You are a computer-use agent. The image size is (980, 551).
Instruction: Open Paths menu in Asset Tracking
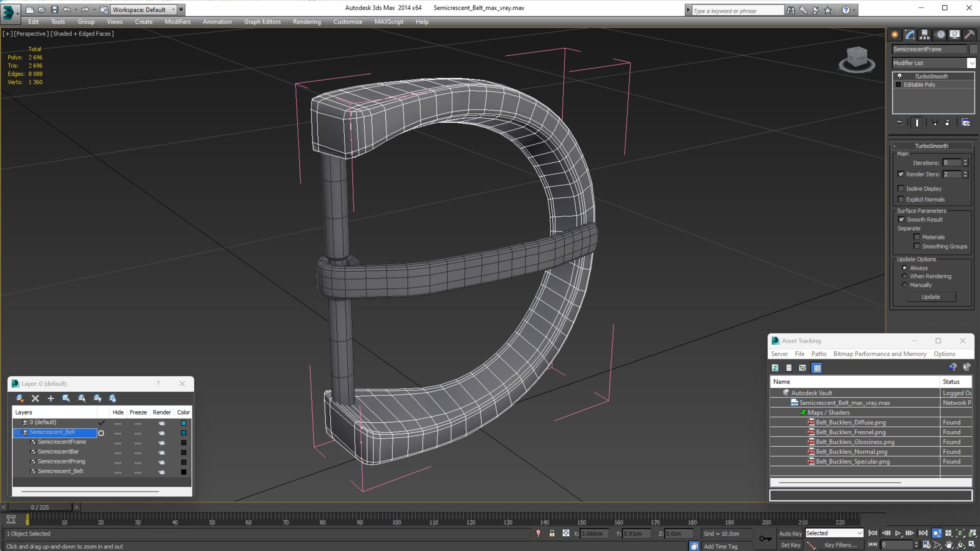[x=819, y=354]
